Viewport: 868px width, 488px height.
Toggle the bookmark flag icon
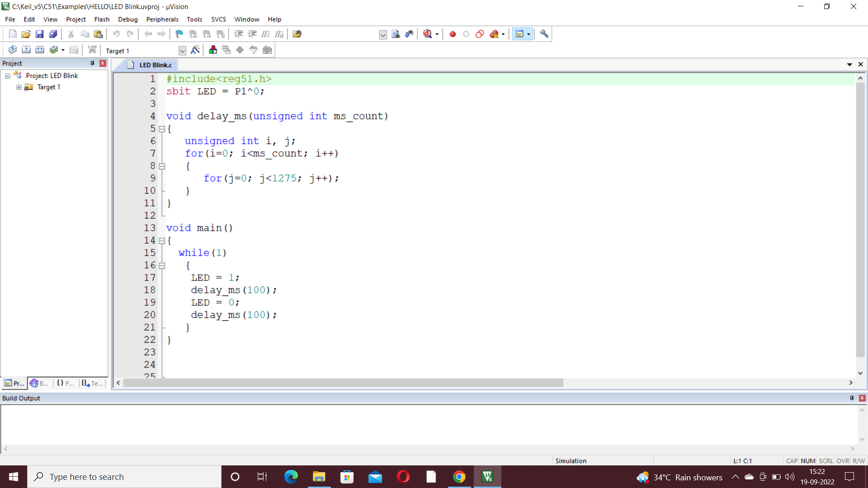coord(179,34)
